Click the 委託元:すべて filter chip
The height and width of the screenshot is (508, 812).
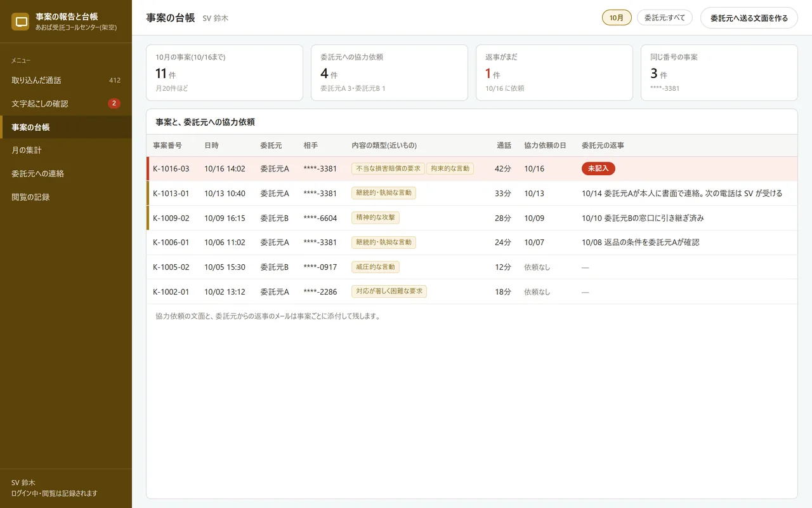click(x=665, y=18)
